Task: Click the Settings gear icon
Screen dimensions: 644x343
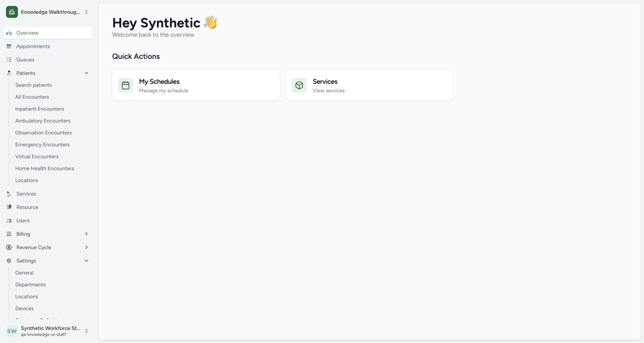Action: pyautogui.click(x=9, y=261)
